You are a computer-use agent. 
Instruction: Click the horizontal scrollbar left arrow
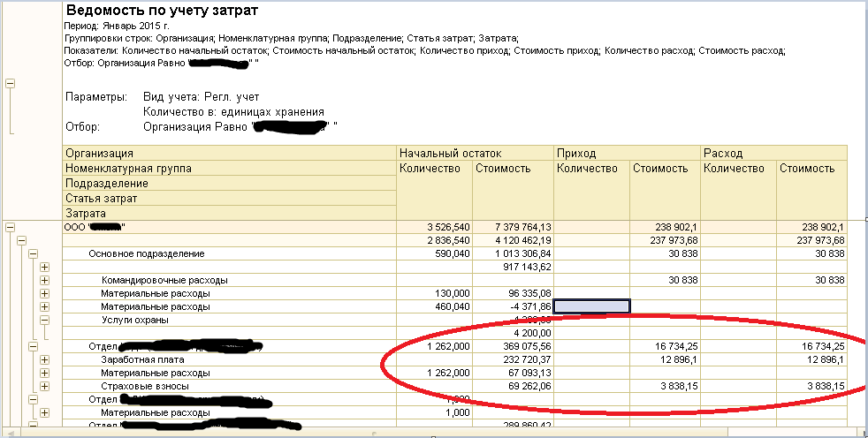tap(9, 432)
